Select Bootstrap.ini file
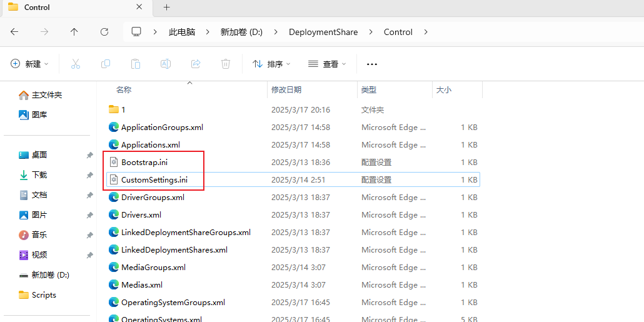 pyautogui.click(x=293, y=162)
